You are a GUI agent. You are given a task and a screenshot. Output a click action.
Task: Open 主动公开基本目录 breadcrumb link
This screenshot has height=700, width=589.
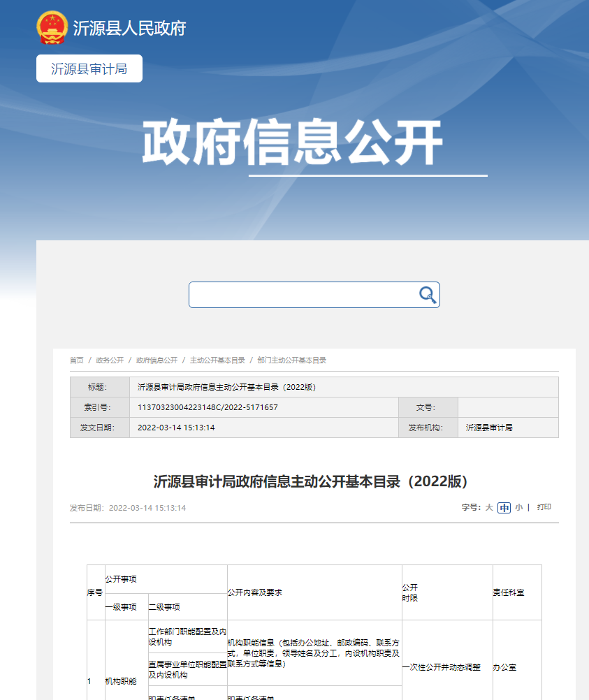(217, 360)
